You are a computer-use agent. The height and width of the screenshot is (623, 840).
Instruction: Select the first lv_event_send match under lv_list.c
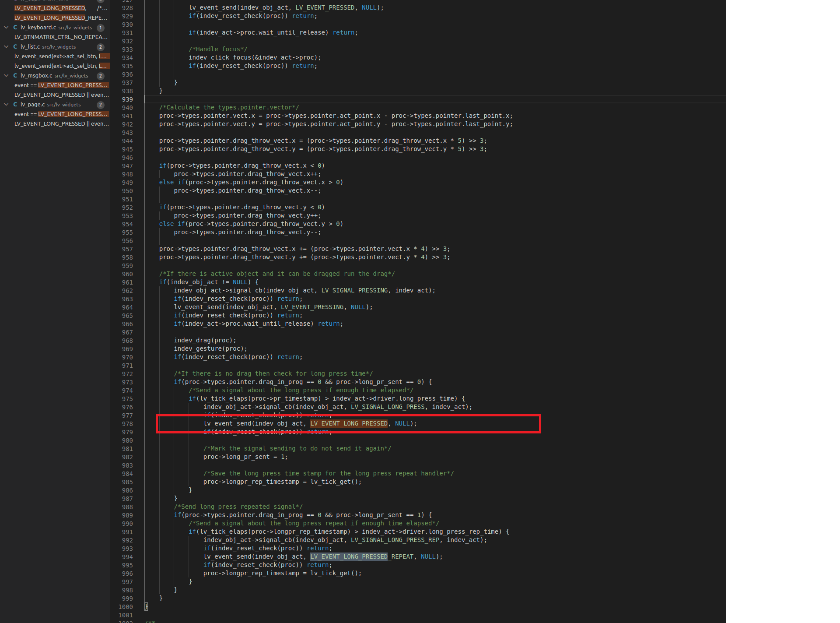tap(60, 56)
